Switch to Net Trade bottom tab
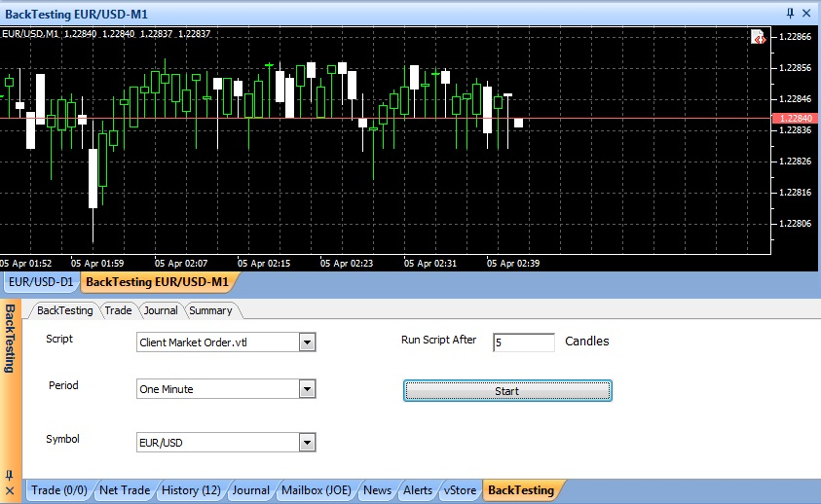The width and height of the screenshot is (821, 504). pos(125,490)
